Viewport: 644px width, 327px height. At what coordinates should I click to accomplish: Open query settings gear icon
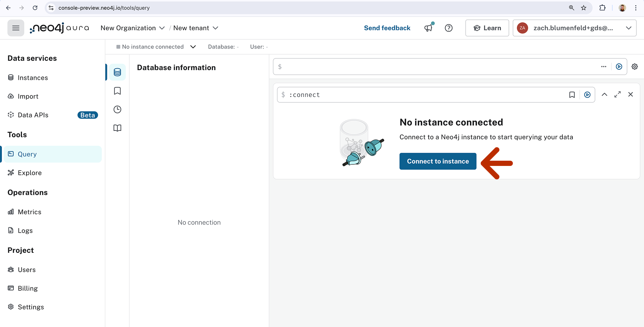point(635,67)
